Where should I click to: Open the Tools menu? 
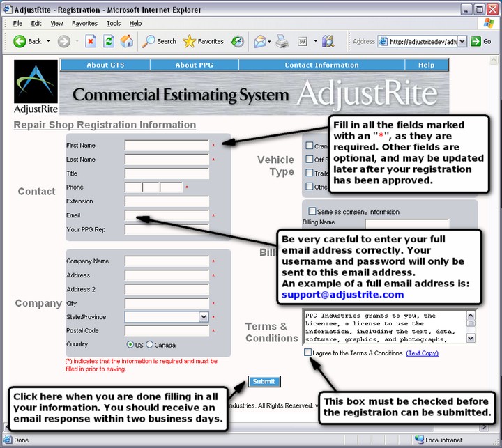click(114, 24)
